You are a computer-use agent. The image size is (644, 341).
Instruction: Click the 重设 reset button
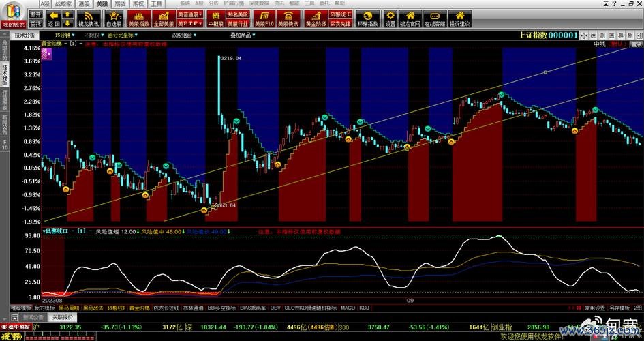(637, 44)
